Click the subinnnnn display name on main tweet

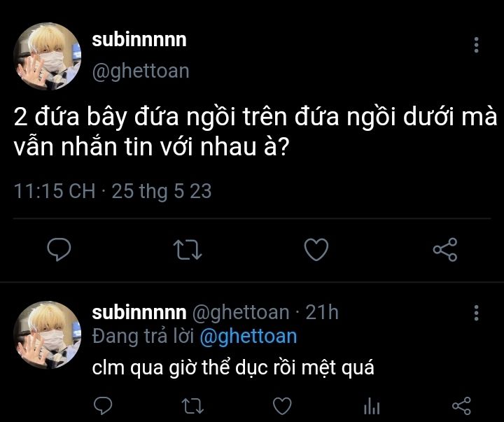point(139,40)
